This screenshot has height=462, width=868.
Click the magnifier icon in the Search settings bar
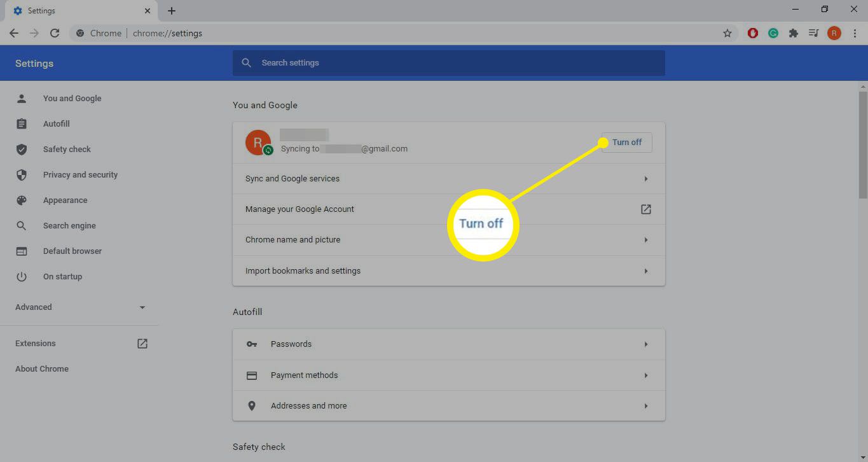(247, 63)
